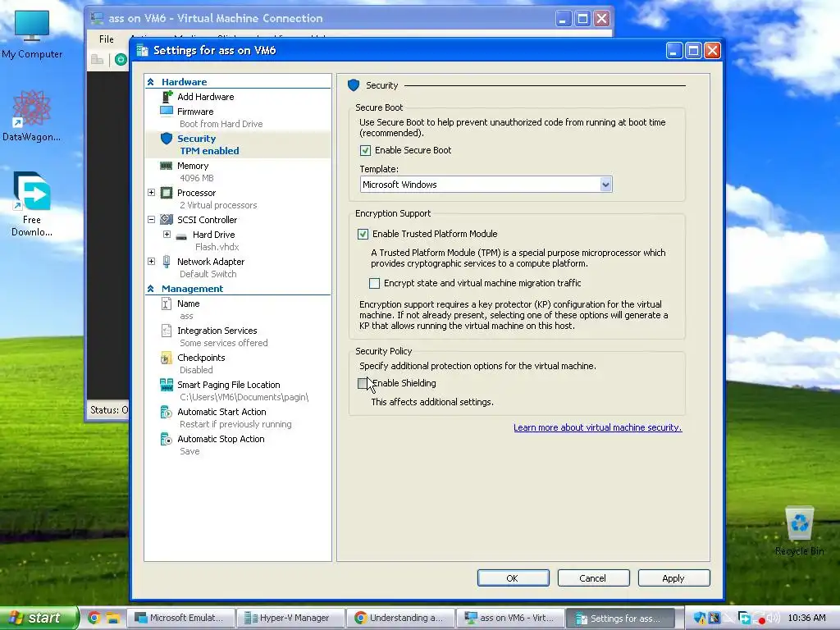Select Checkpoints under Management
This screenshot has height=630, width=840.
pos(201,358)
